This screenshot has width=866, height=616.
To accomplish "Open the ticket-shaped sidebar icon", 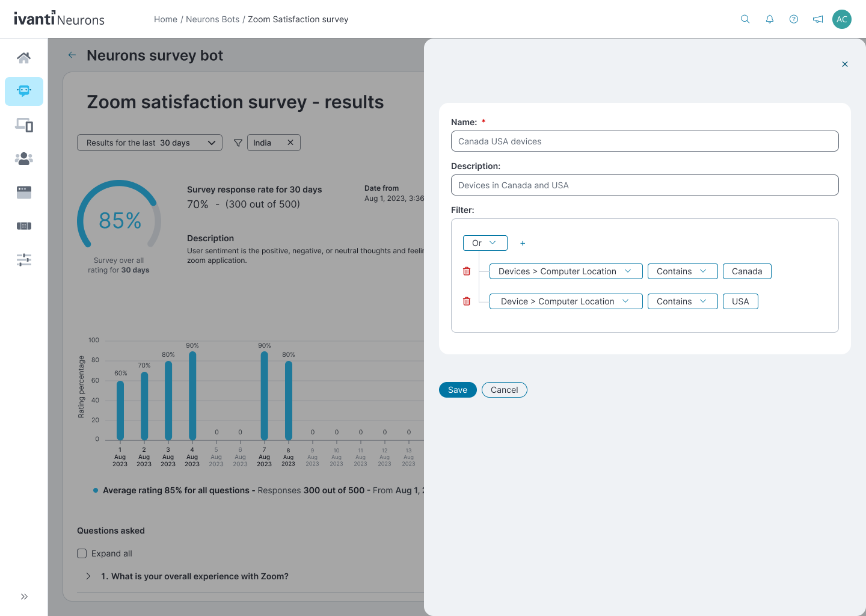I will click(24, 226).
